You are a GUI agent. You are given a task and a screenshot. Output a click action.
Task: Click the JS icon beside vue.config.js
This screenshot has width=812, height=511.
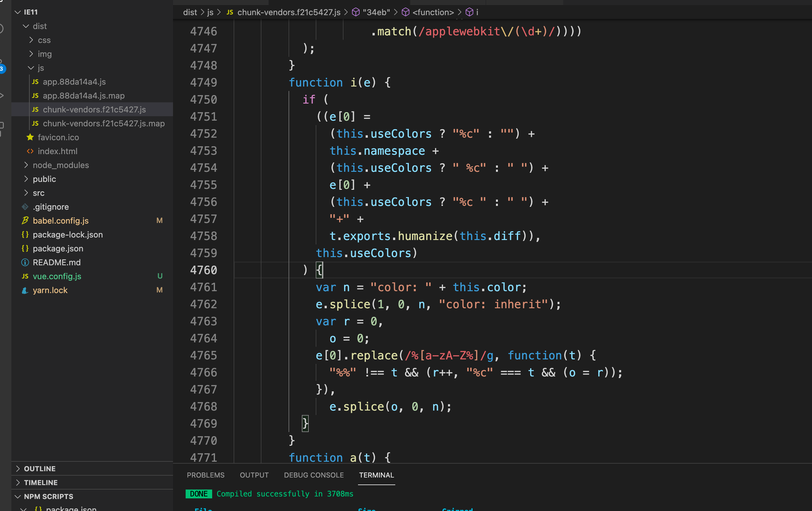pos(25,276)
